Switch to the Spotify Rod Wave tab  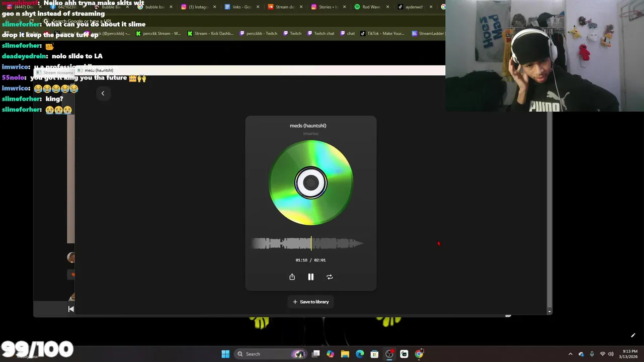[x=371, y=7]
